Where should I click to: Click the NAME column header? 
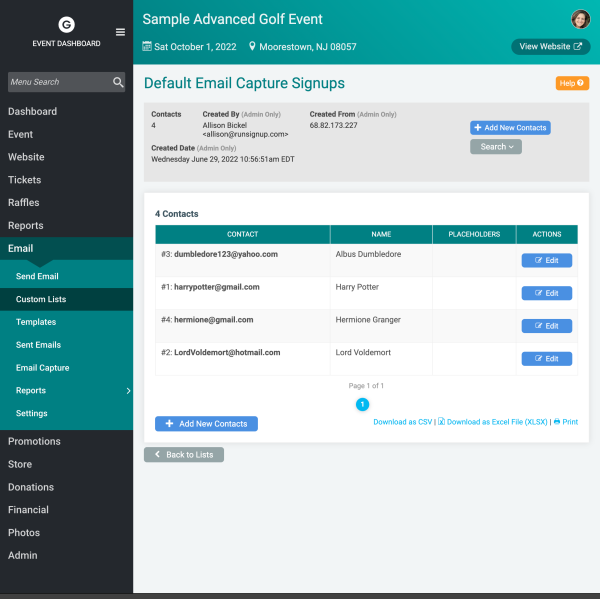(x=381, y=234)
